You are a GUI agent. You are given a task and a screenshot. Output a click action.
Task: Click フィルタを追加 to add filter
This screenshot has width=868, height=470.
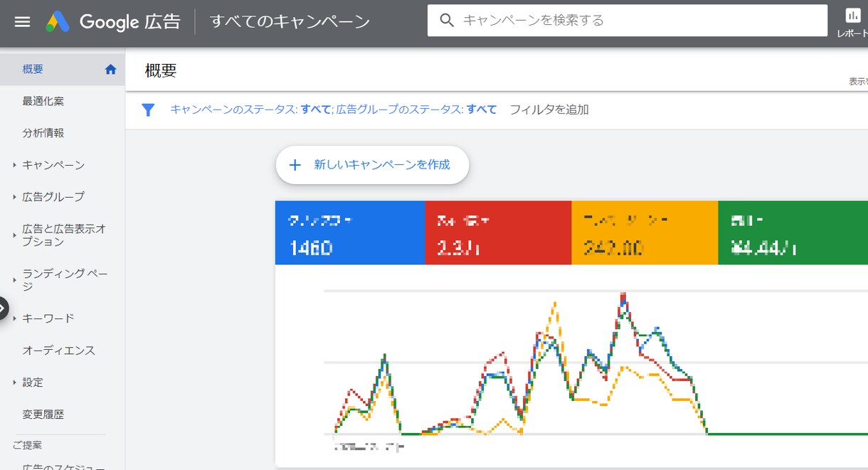click(x=549, y=110)
